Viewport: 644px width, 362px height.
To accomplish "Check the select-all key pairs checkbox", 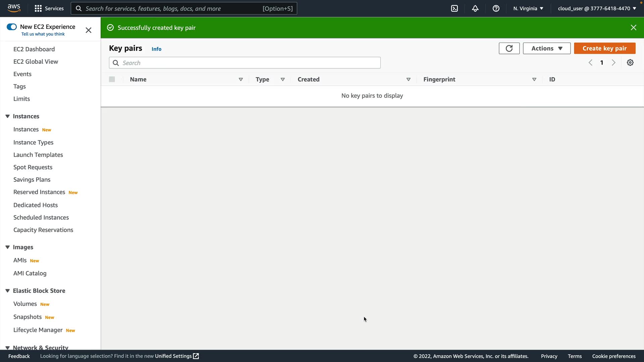I will (x=112, y=79).
